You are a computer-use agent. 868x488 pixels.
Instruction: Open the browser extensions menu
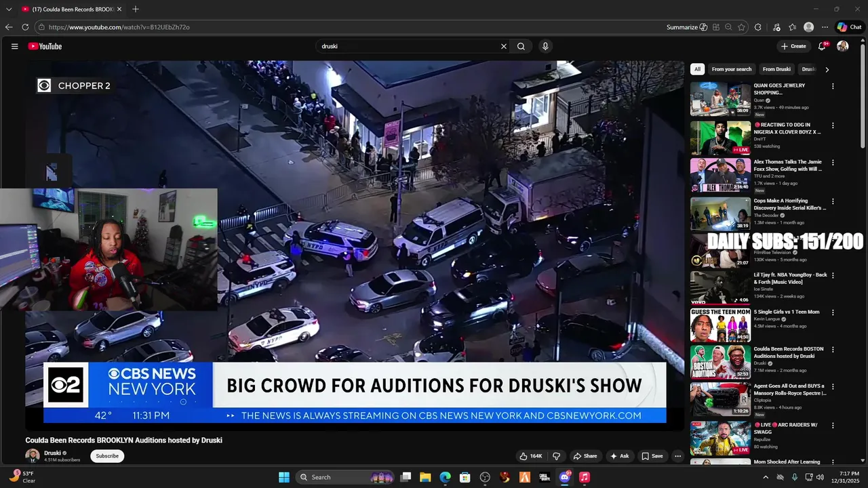point(758,27)
